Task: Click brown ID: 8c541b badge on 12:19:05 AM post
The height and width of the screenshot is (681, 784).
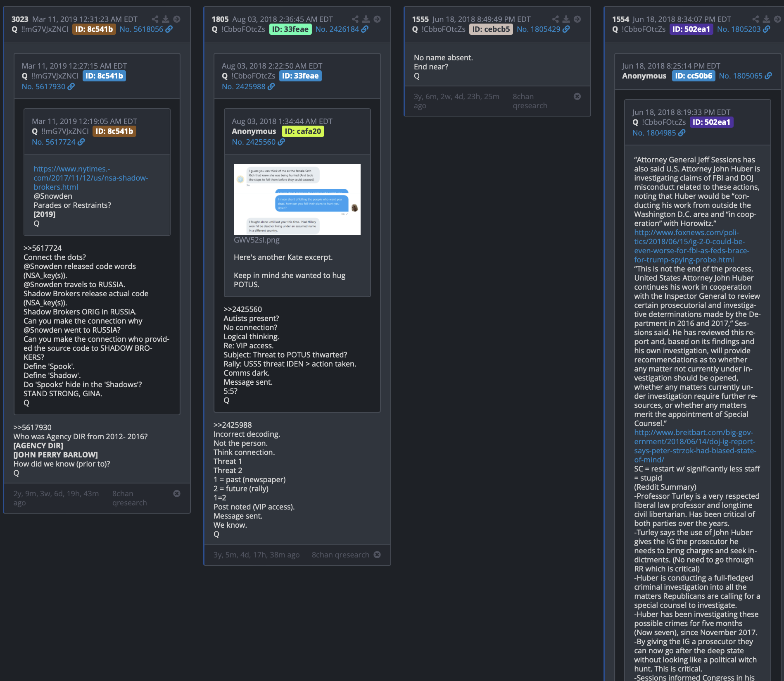Action: point(114,131)
